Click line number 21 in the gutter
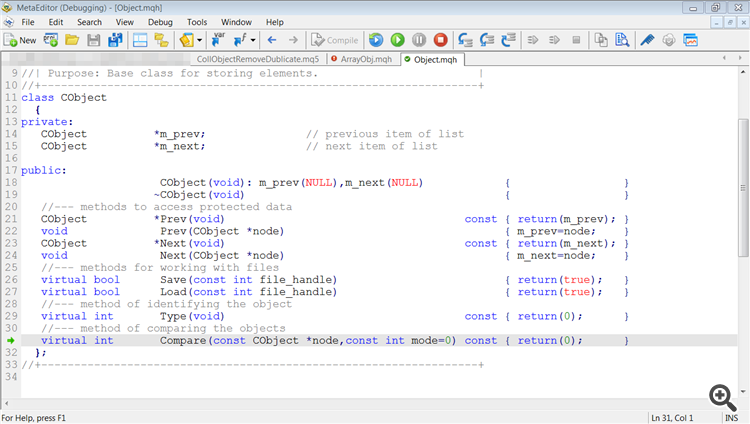The width and height of the screenshot is (750, 424). click(x=11, y=219)
